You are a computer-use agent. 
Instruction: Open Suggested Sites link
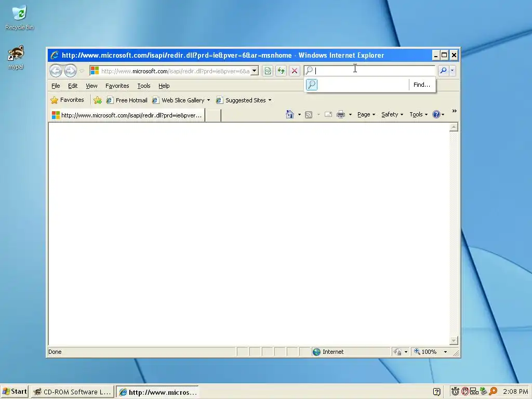pyautogui.click(x=241, y=100)
